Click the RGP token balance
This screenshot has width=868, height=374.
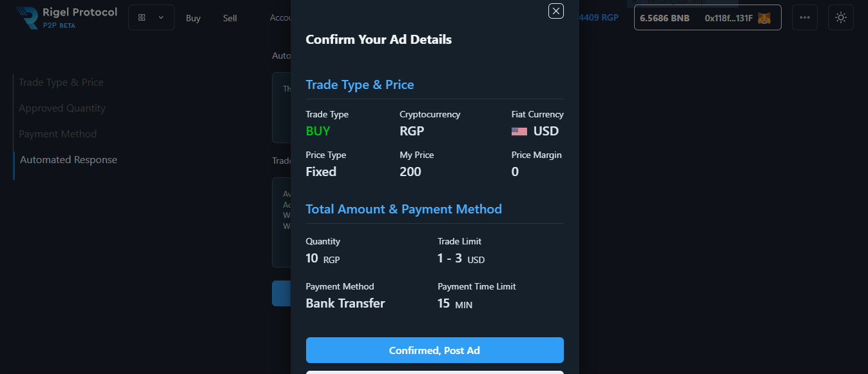point(599,17)
